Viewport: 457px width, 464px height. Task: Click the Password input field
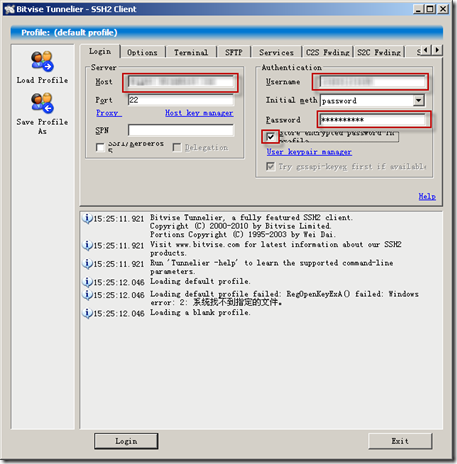(372, 120)
